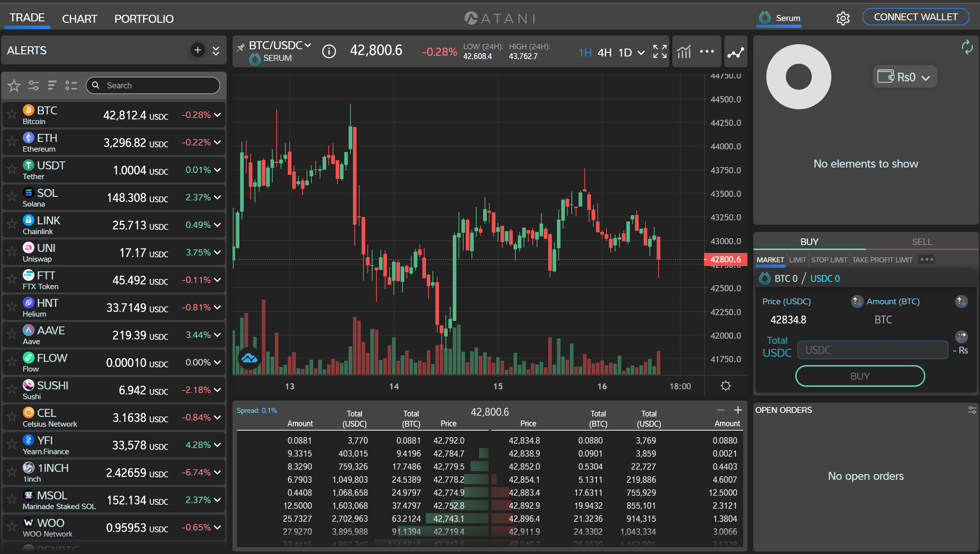Swap Price (USDC) toggle arrows icon
This screenshot has height=554, width=980.
[857, 301]
